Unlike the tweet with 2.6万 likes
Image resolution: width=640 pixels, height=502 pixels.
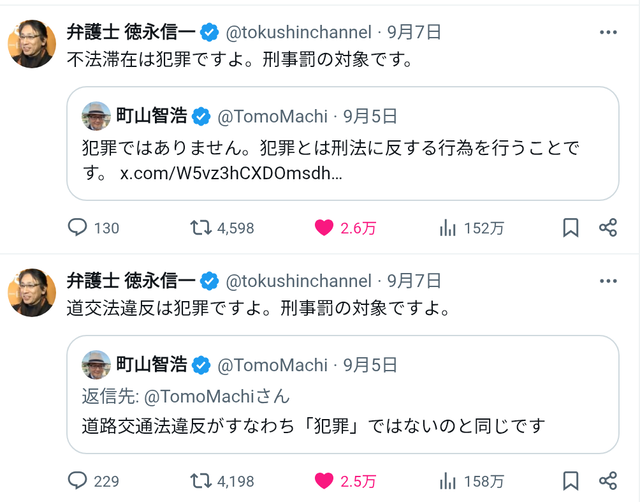(324, 227)
